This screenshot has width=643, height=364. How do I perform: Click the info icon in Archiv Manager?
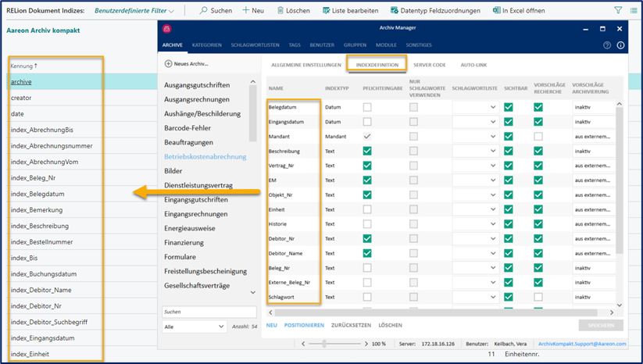pyautogui.click(x=620, y=45)
